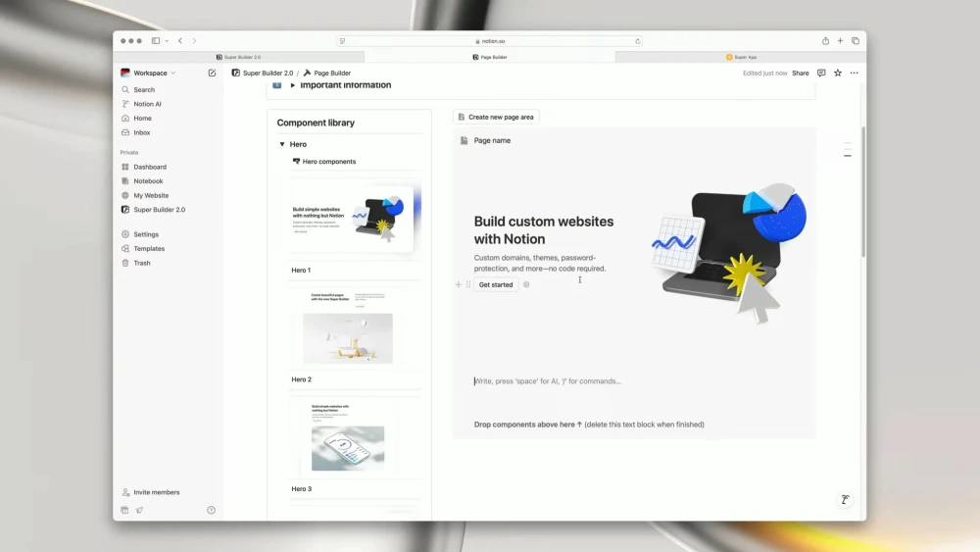Click the Hero 3 label

coord(301,489)
